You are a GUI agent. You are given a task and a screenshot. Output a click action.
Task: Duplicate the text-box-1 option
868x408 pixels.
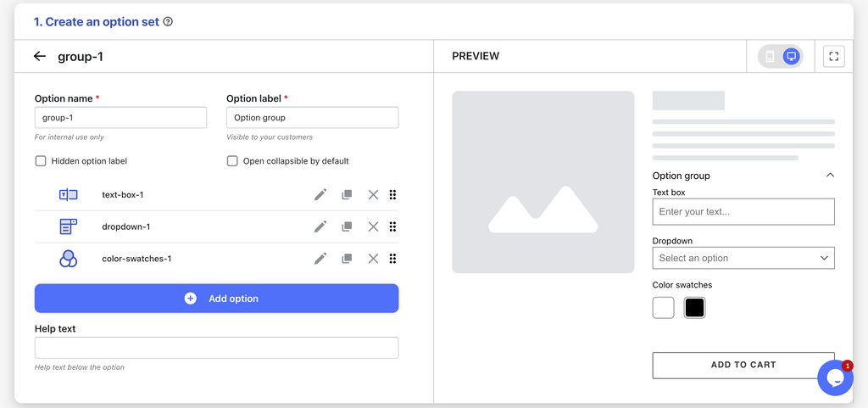pos(347,195)
